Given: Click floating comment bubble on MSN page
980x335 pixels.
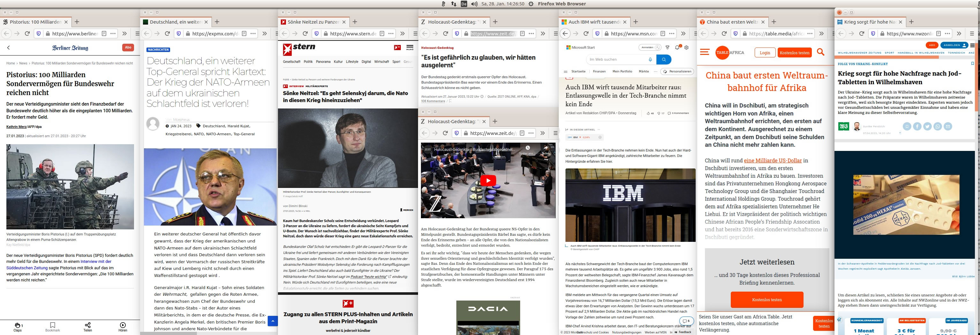Looking at the screenshot, I should [x=686, y=321].
